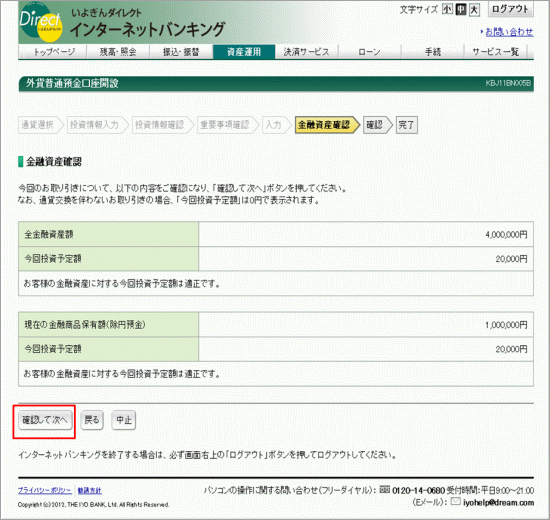Viewport: 550px width, 520px height.
Task: Open the 手続 tab
Action: pyautogui.click(x=432, y=52)
